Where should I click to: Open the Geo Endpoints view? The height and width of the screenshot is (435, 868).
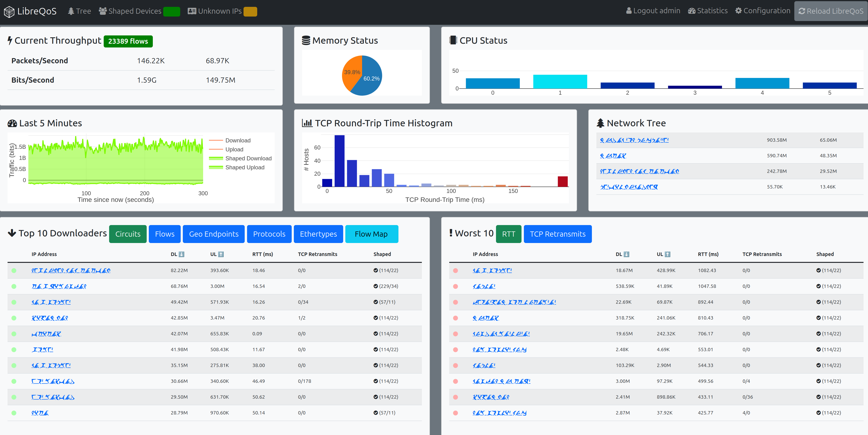214,234
